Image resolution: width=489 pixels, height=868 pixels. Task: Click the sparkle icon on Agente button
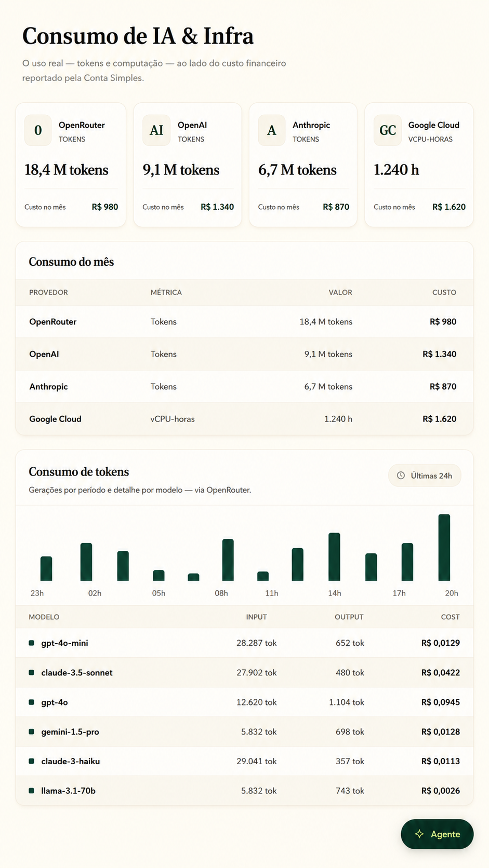[419, 834]
